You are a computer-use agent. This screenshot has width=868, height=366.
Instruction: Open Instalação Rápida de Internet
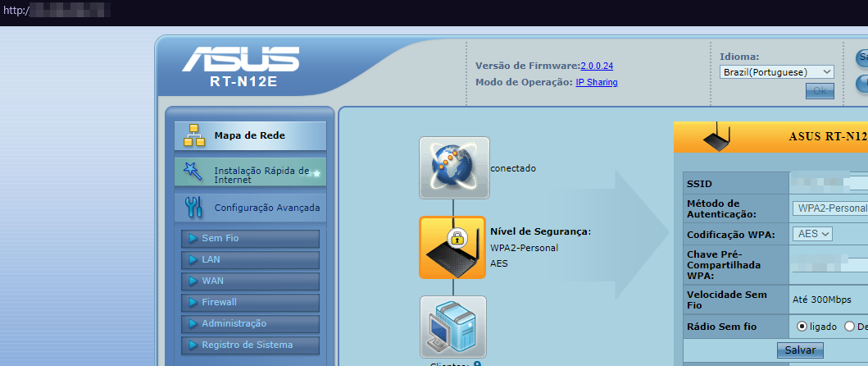[250, 172]
